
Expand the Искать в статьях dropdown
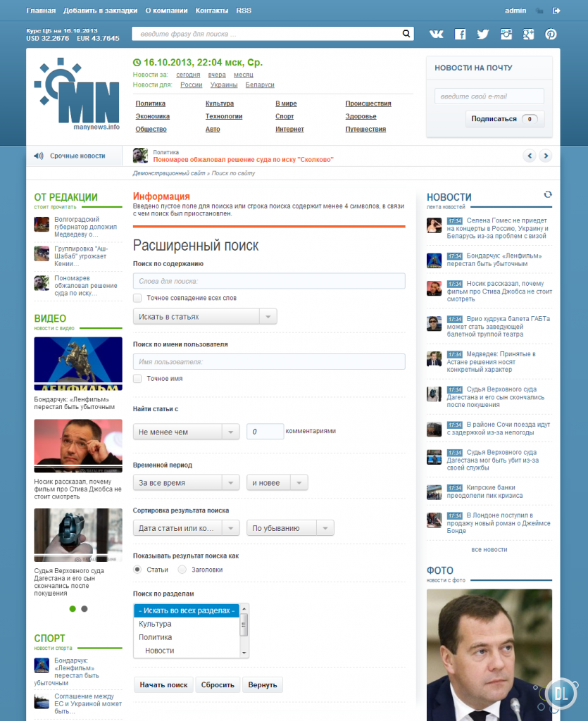pos(205,317)
